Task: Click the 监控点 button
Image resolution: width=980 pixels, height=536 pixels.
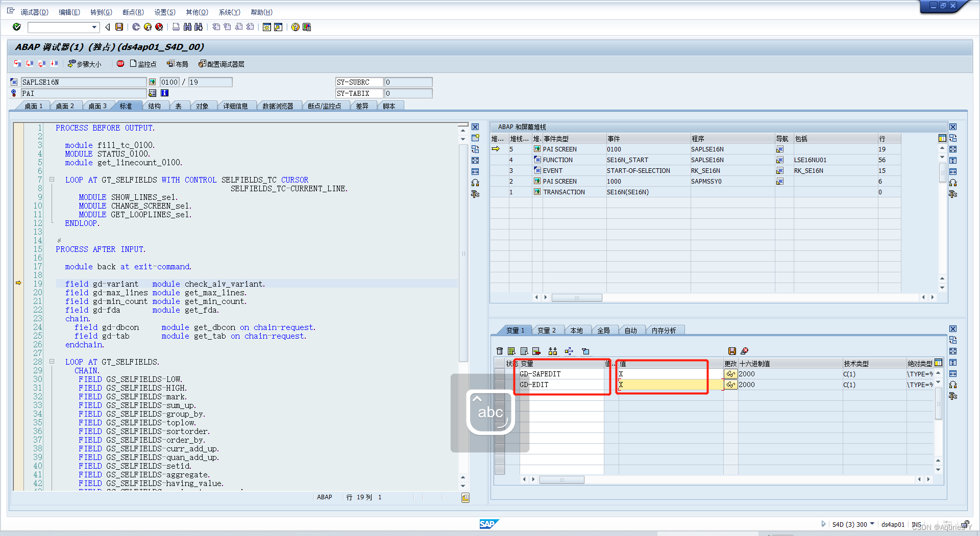Action: click(x=143, y=64)
